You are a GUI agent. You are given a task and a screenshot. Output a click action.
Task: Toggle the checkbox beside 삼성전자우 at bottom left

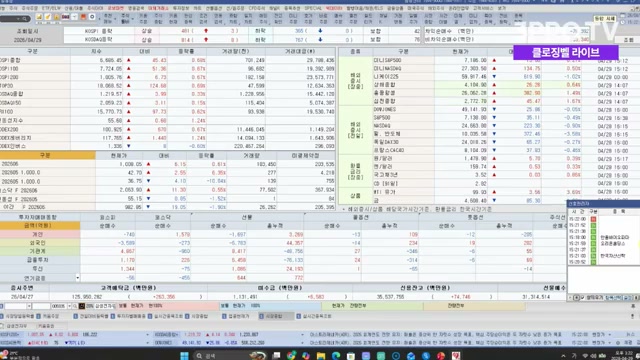pos(2,326)
